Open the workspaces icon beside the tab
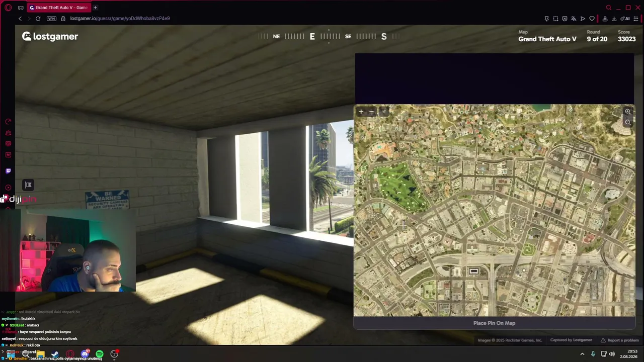Screen dimensions: 644x362 (x=21, y=8)
